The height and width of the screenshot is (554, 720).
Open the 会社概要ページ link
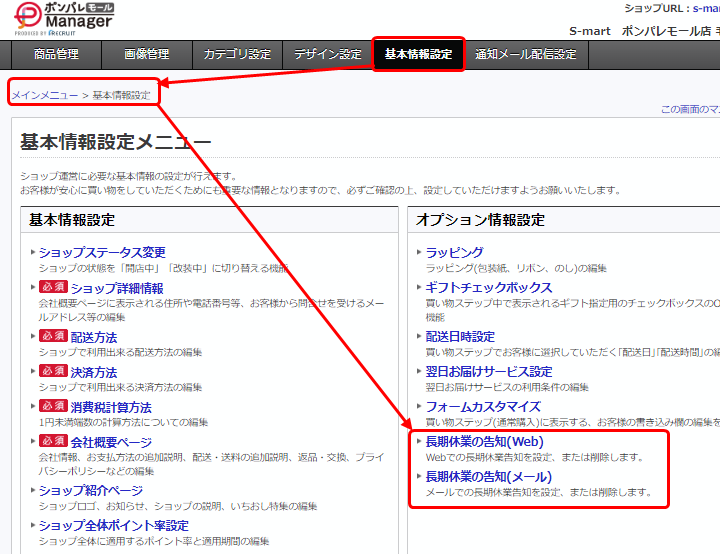pos(111,442)
